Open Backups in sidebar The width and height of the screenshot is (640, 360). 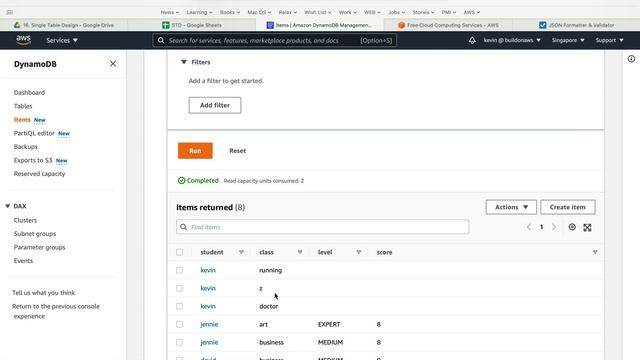click(x=26, y=147)
